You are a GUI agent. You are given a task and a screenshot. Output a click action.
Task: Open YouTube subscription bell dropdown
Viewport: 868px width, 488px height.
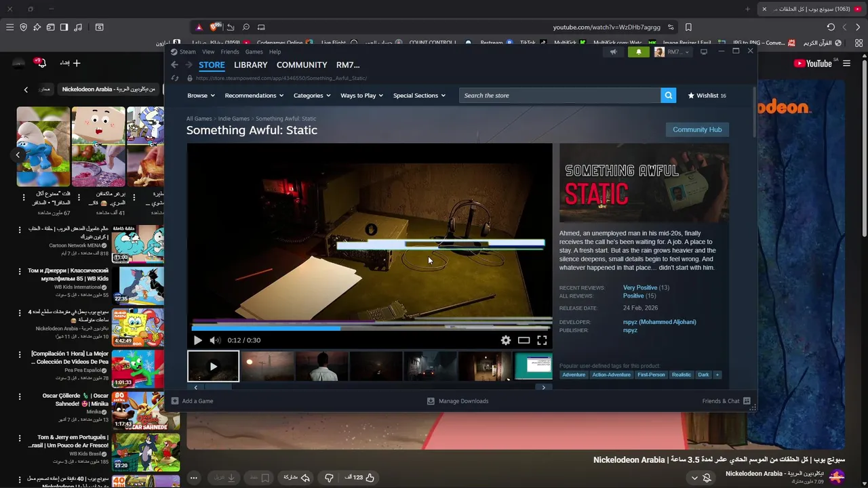coord(701,477)
